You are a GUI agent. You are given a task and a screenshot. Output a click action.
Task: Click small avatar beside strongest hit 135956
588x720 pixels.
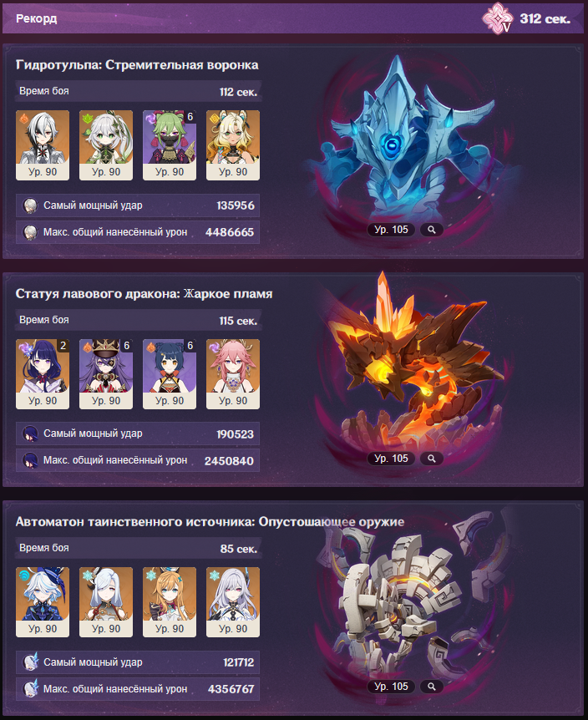click(30, 205)
